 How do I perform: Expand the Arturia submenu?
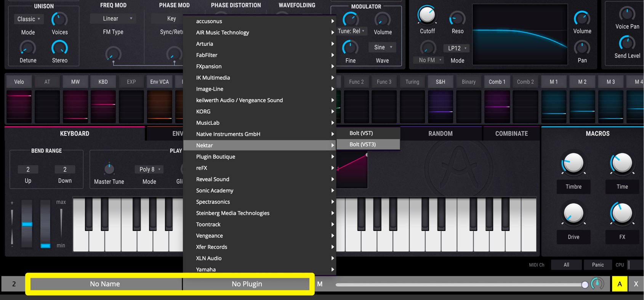click(x=260, y=44)
